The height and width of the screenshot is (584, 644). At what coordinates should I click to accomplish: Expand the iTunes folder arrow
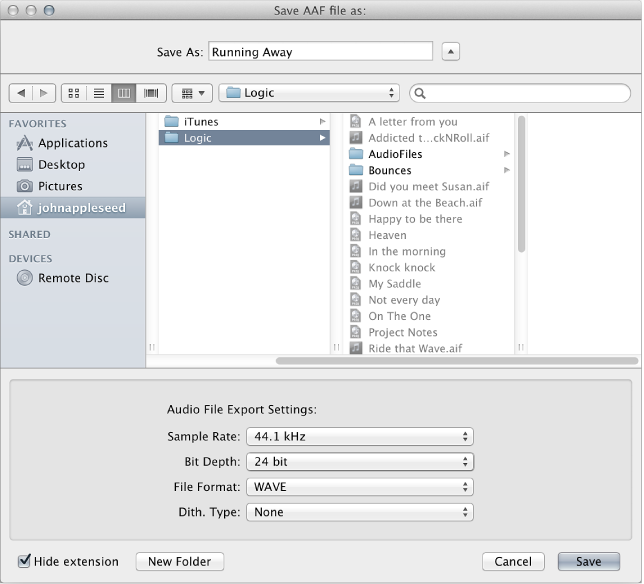coord(322,122)
